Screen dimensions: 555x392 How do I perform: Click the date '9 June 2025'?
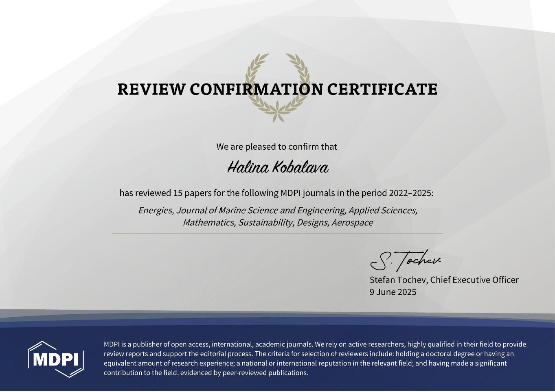(x=393, y=292)
